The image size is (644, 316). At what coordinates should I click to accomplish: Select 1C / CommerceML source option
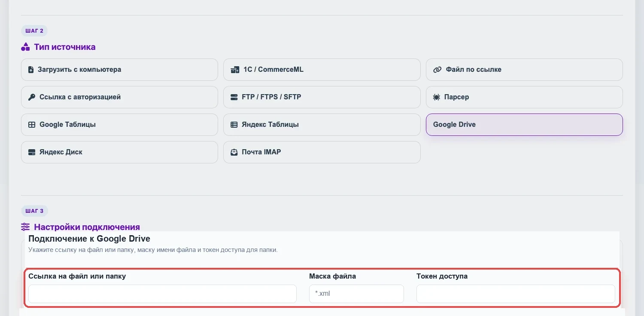click(322, 70)
